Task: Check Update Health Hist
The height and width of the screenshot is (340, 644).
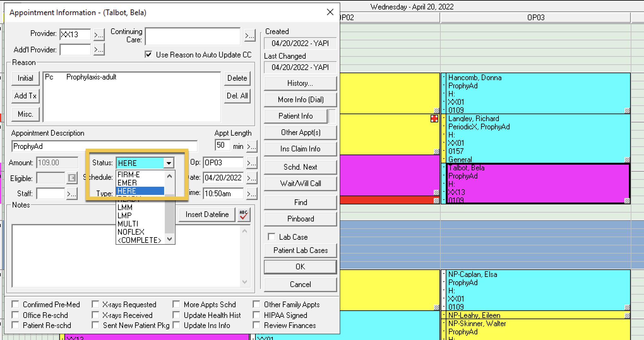Action: pyautogui.click(x=176, y=315)
